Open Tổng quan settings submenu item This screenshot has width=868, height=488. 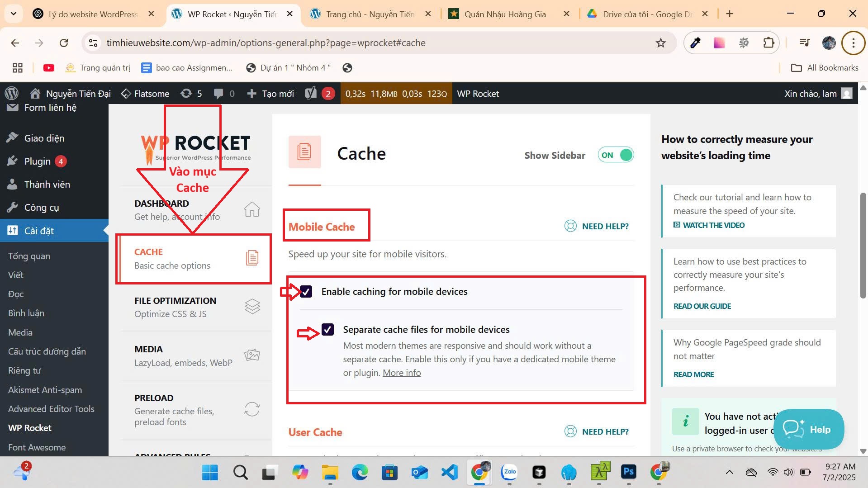pyautogui.click(x=29, y=256)
